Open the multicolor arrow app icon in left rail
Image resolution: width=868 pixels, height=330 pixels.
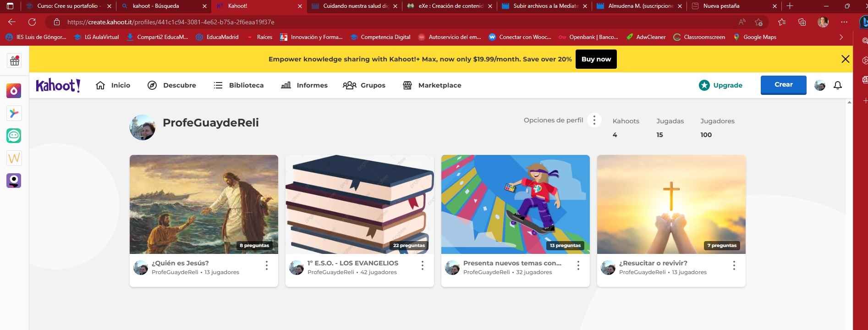(x=14, y=113)
